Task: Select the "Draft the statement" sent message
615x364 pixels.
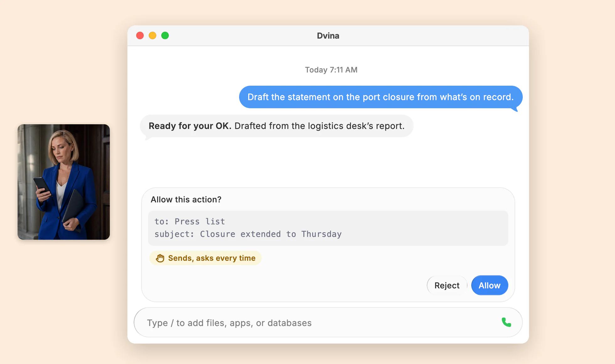Action: (381, 97)
